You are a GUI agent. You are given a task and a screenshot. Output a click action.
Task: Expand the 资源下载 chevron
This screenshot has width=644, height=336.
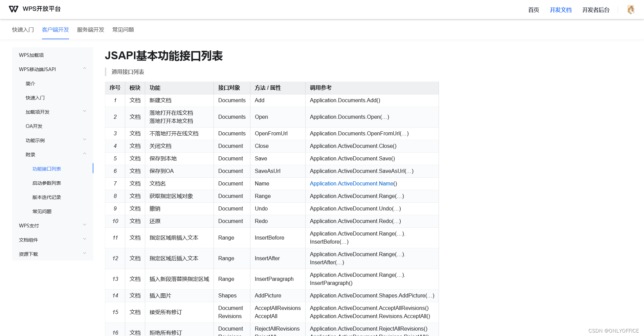point(85,253)
